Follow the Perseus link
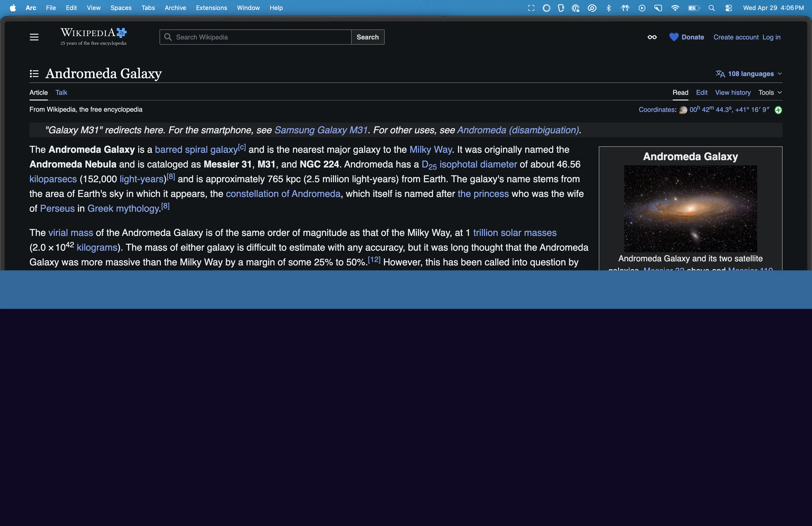812x526 pixels. click(57, 208)
